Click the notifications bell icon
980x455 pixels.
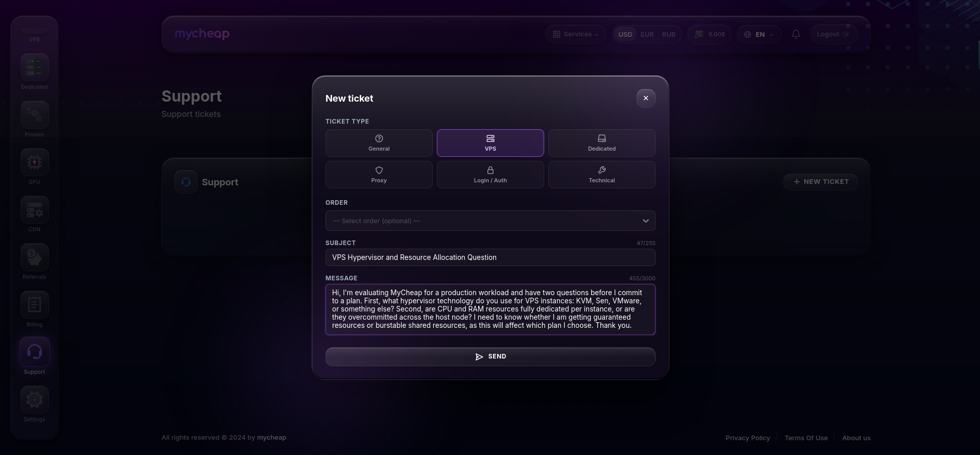click(x=796, y=34)
